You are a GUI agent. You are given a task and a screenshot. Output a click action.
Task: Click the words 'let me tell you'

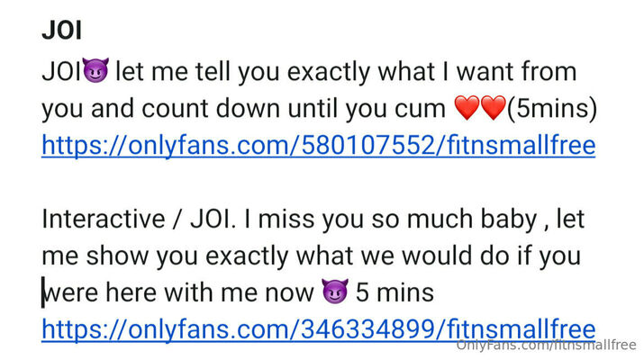pos(196,72)
